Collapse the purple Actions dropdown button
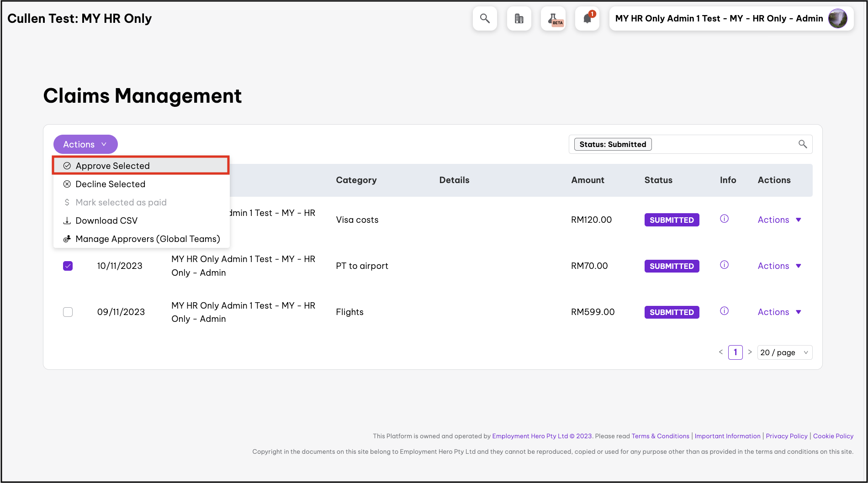868x483 pixels. click(x=85, y=144)
